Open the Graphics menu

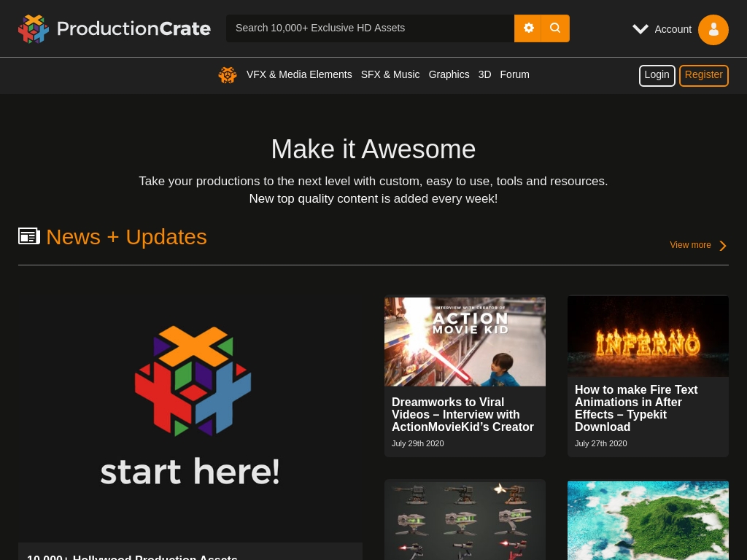449,75
